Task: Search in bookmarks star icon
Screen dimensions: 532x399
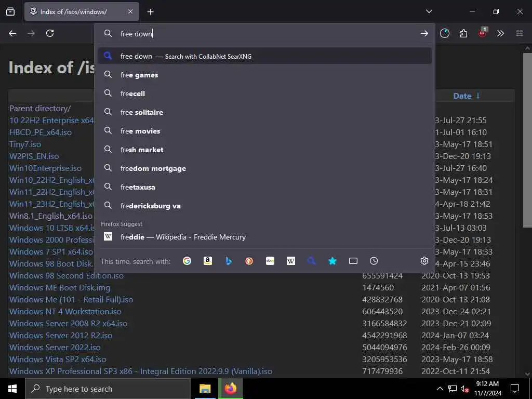Action: click(x=332, y=261)
